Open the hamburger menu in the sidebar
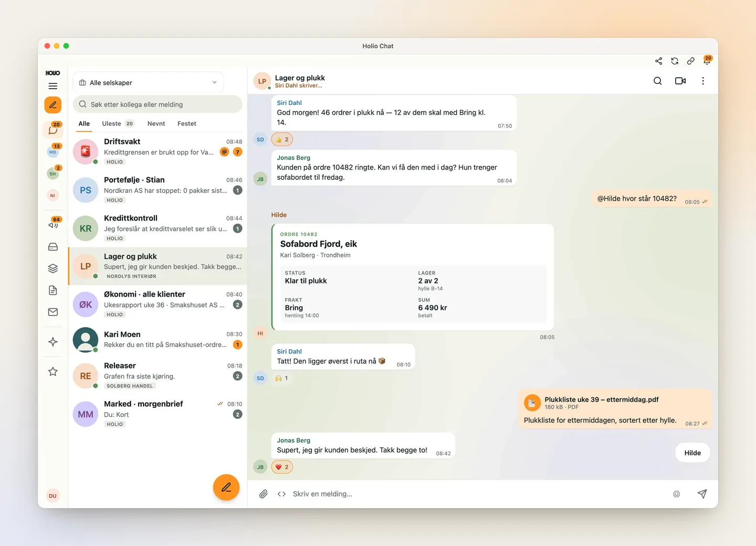Image resolution: width=756 pixels, height=546 pixels. [x=53, y=86]
